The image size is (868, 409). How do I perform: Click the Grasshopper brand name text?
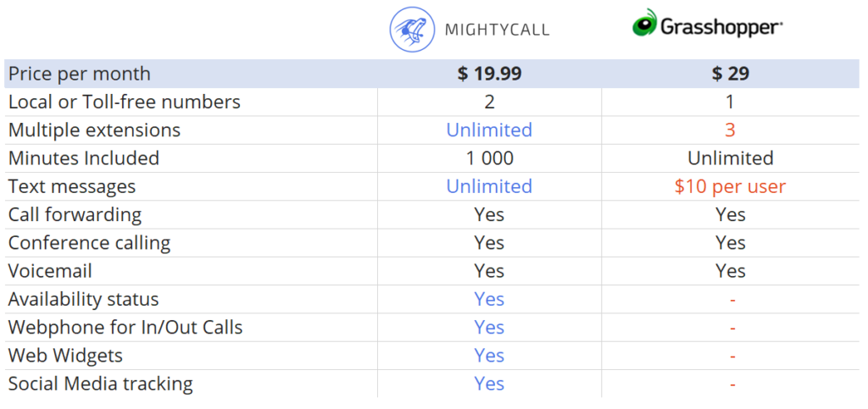pyautogui.click(x=721, y=25)
